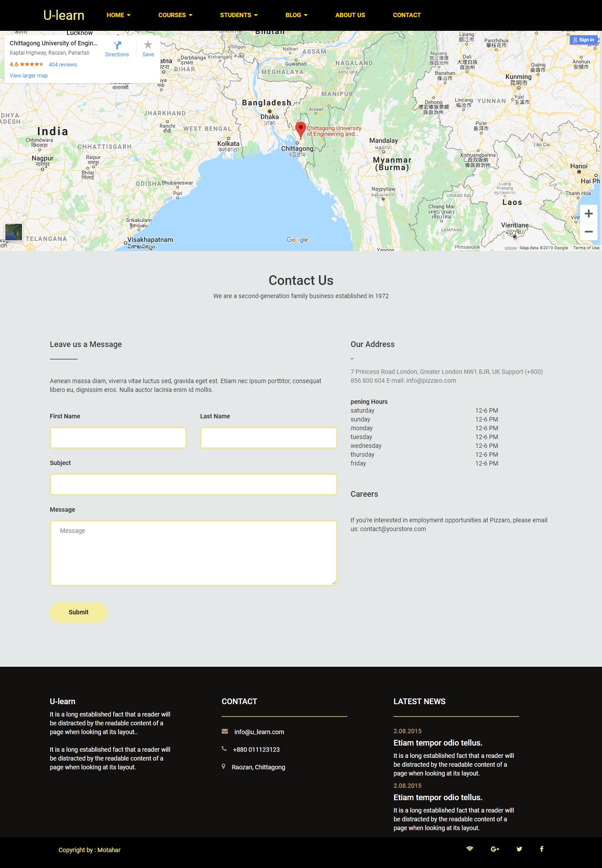Open the Facebook icon in footer
The height and width of the screenshot is (868, 602).
(542, 849)
